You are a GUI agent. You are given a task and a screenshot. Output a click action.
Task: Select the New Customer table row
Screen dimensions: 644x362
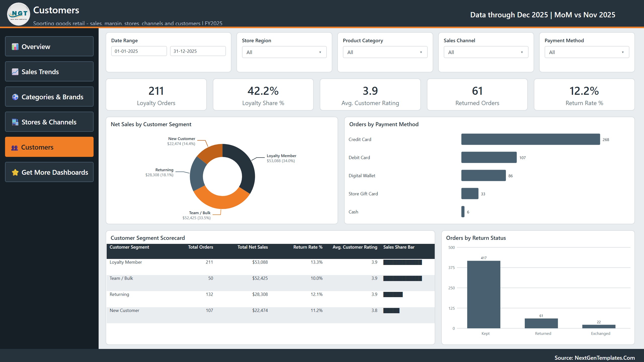[x=271, y=315]
